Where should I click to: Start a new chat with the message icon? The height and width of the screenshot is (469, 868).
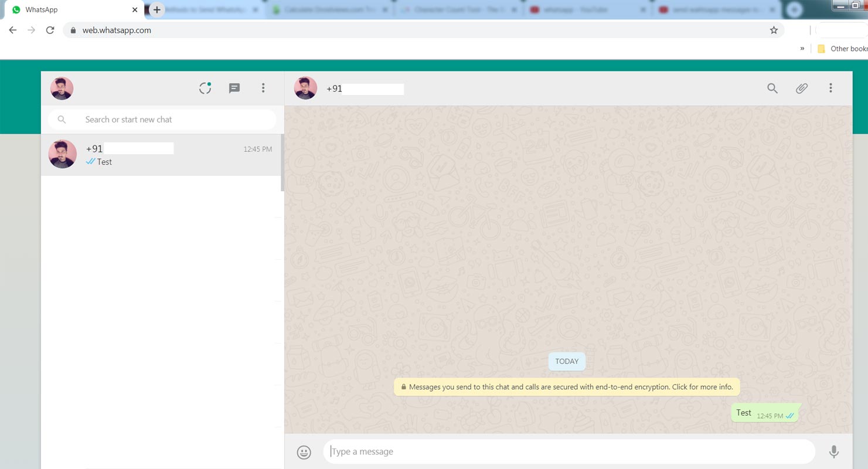point(234,88)
